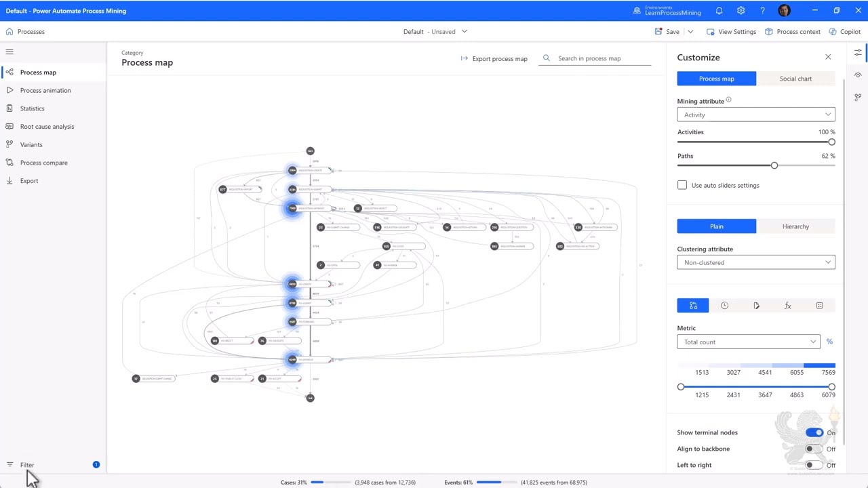Select the rework metric icon
Viewport: 868px width, 488px height.
click(x=756, y=306)
